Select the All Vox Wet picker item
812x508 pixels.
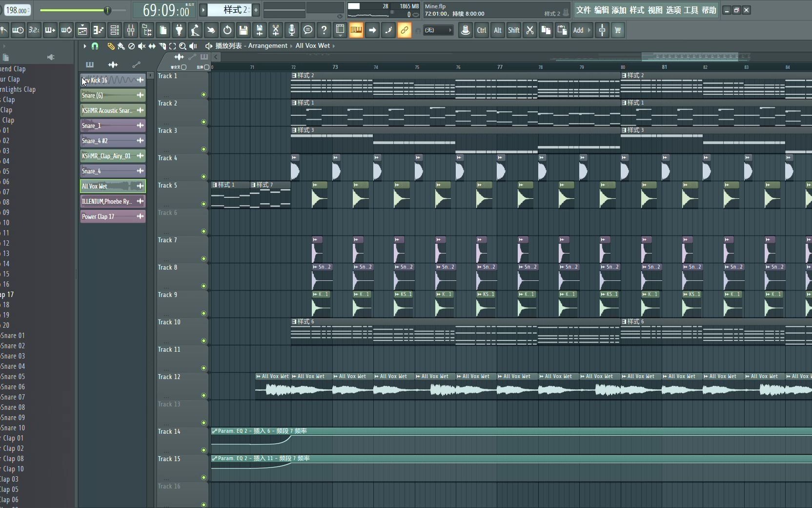[x=113, y=186]
